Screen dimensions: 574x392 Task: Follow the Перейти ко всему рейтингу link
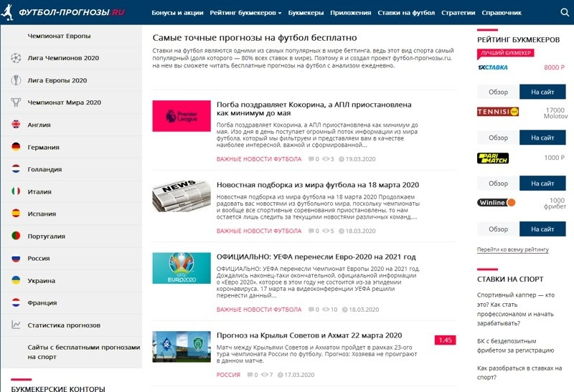point(512,249)
